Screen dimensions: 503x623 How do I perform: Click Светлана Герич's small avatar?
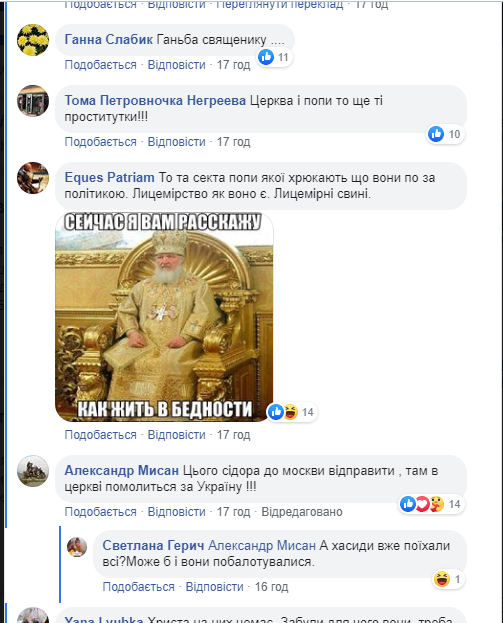[77, 547]
